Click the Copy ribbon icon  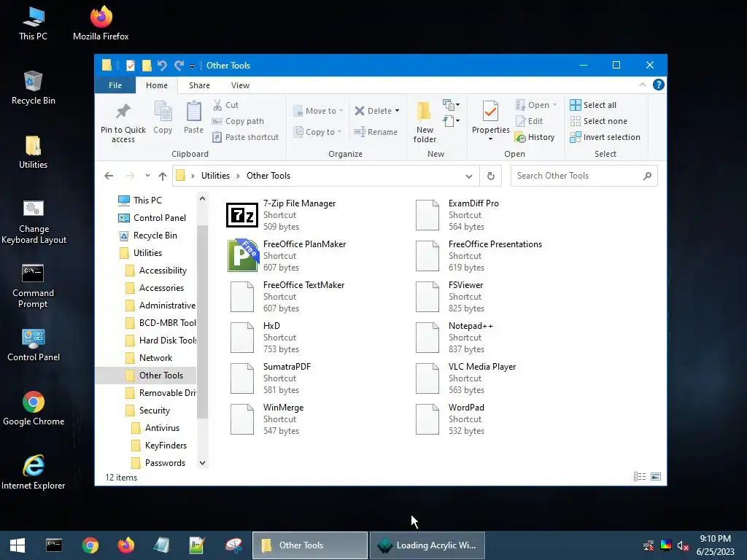pyautogui.click(x=163, y=112)
